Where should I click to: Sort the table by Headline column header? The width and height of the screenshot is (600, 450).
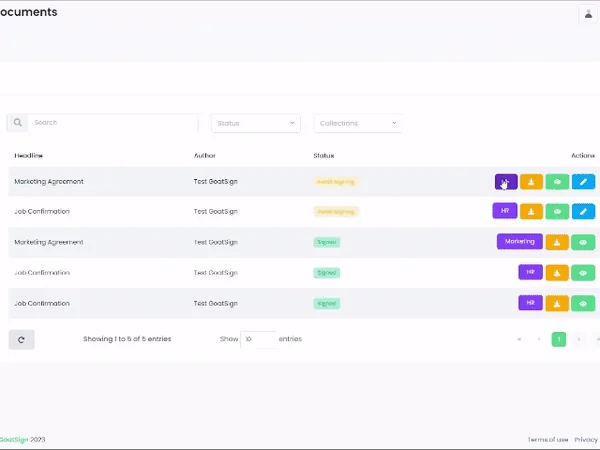click(28, 156)
